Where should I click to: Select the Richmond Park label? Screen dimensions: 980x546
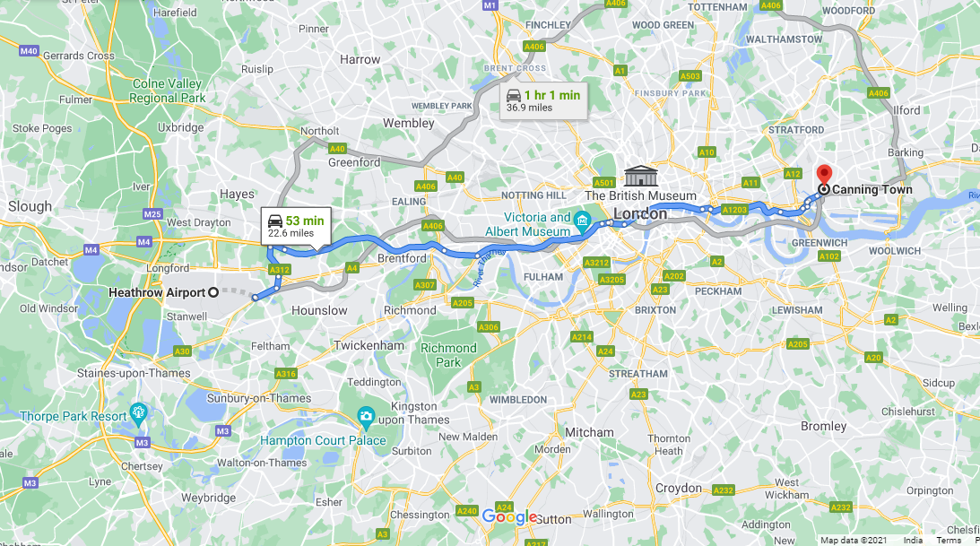[448, 355]
